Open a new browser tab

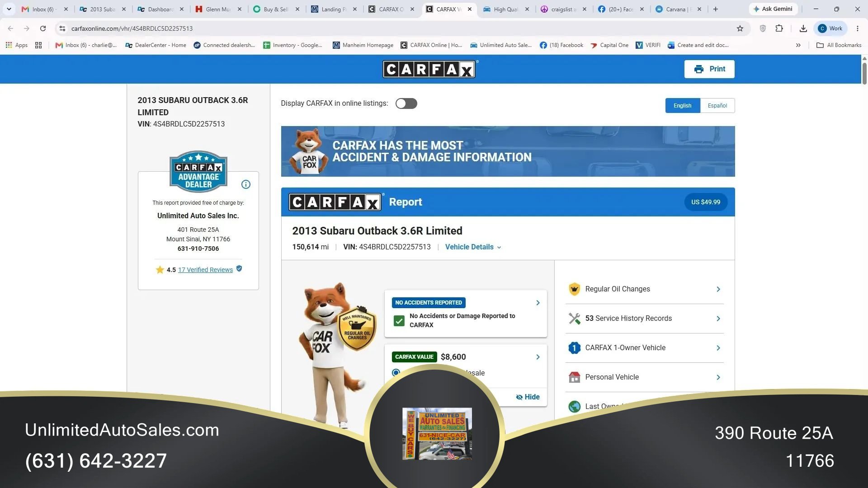[715, 9]
